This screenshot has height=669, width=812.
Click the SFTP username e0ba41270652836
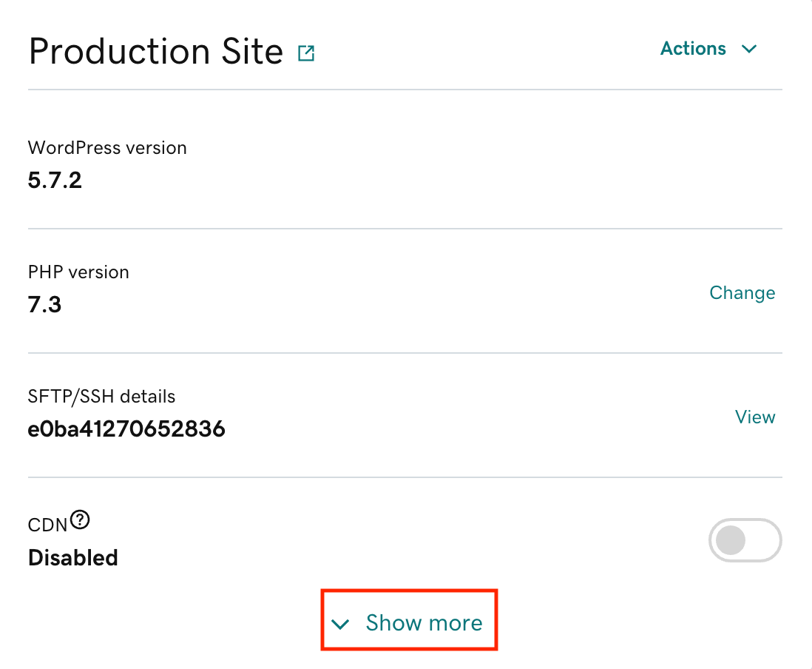tap(126, 428)
